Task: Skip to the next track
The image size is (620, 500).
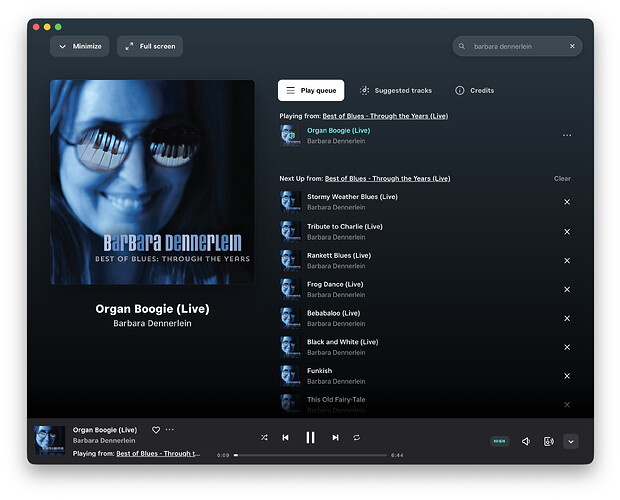Action: coord(335,438)
